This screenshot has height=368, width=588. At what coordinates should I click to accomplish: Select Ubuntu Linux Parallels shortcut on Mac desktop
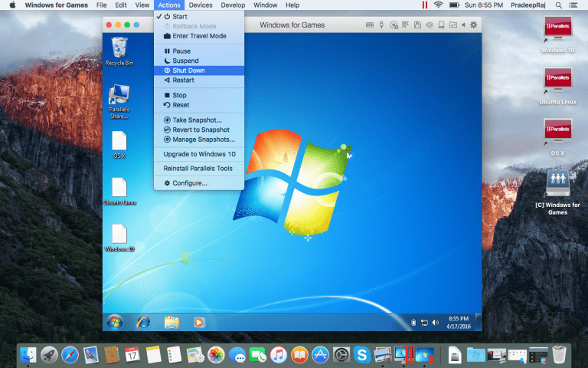557,86
